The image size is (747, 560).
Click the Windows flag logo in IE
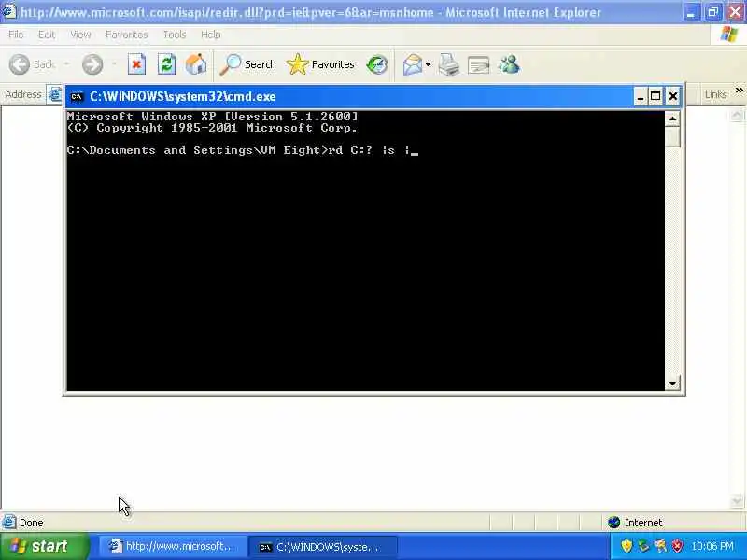729,35
